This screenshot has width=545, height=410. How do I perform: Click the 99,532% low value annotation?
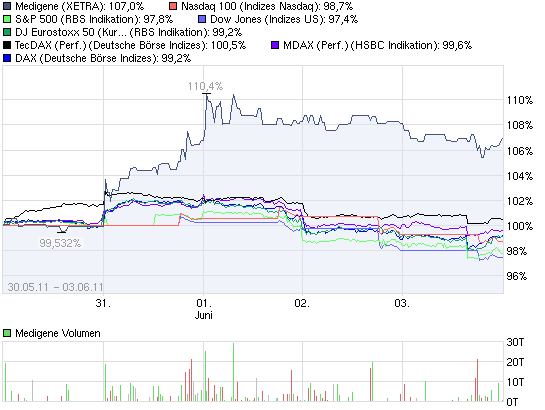[x=60, y=243]
